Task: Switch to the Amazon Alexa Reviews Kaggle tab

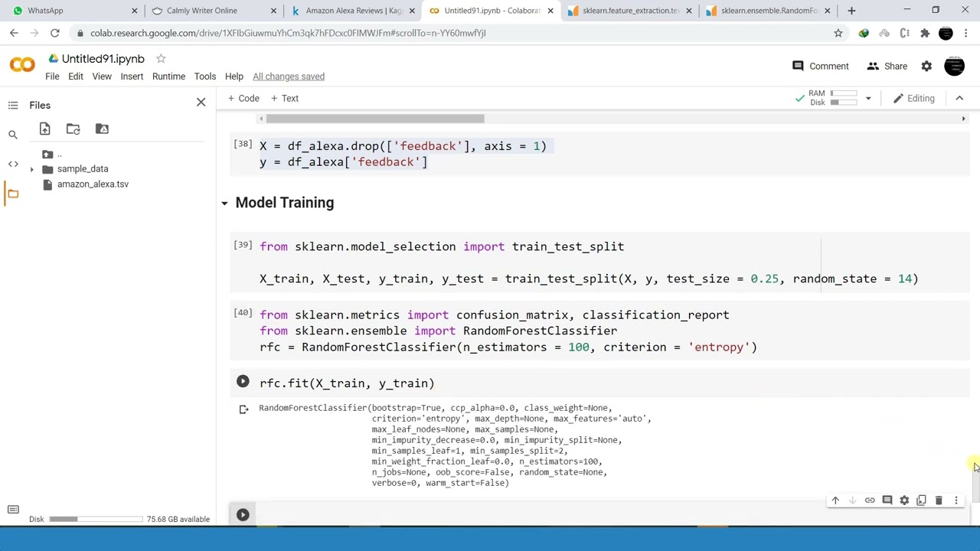Action: [x=352, y=11]
